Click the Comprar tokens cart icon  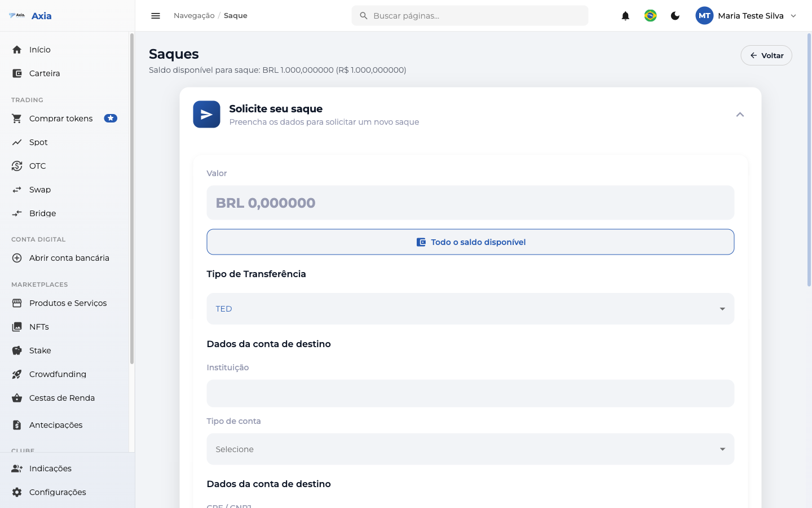pyautogui.click(x=17, y=119)
